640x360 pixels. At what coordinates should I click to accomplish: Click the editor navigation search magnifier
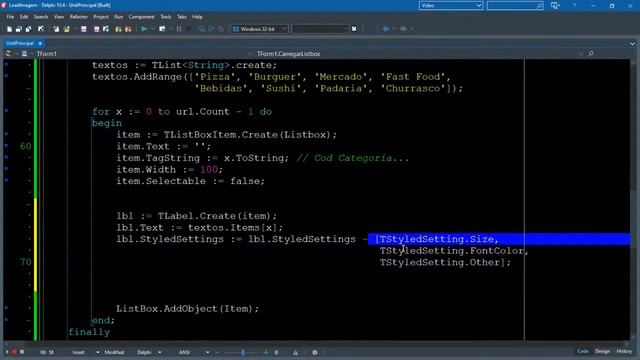tap(591, 53)
